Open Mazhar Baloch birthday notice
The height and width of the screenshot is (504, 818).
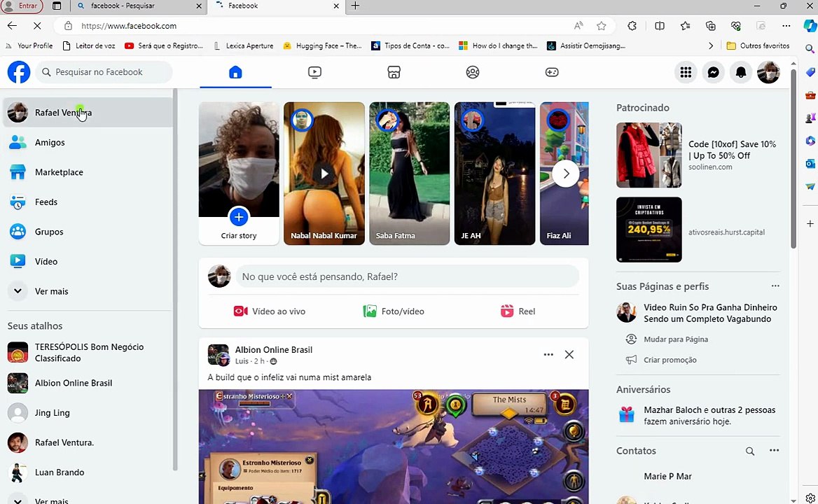coord(698,415)
